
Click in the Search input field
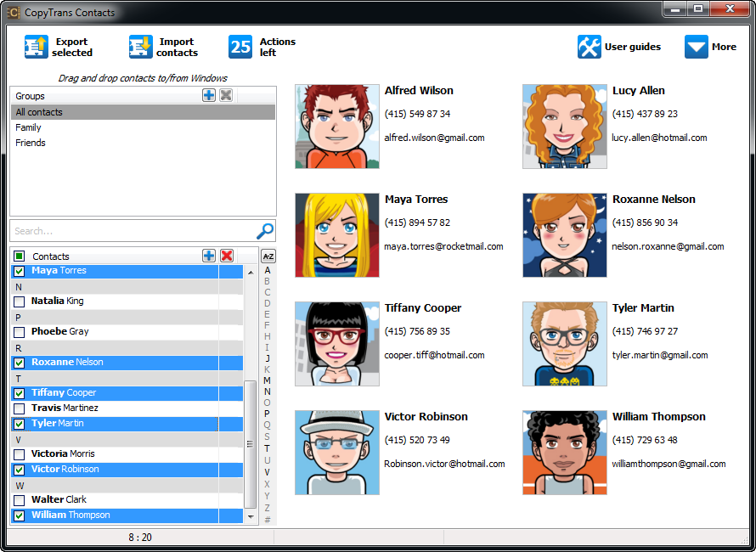[x=132, y=231]
